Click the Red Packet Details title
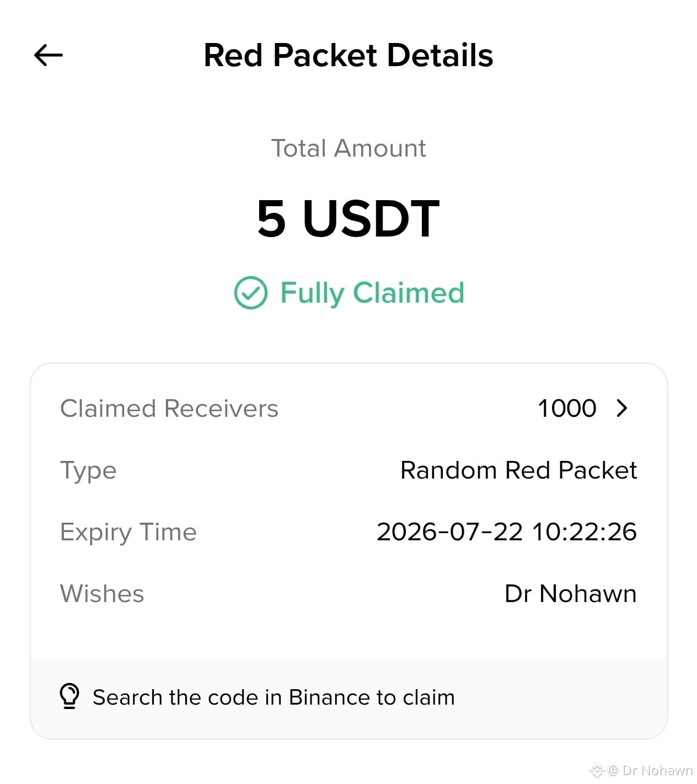697x784 pixels. point(349,55)
